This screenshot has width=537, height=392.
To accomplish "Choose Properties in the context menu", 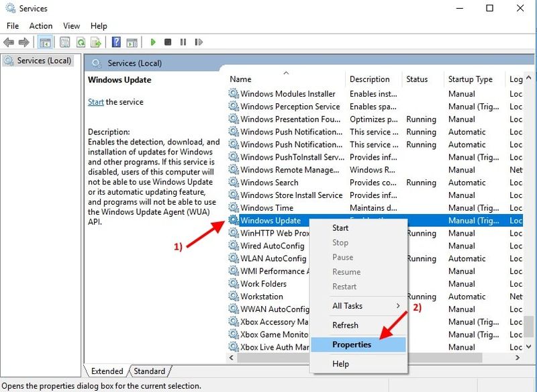I will tap(358, 344).
